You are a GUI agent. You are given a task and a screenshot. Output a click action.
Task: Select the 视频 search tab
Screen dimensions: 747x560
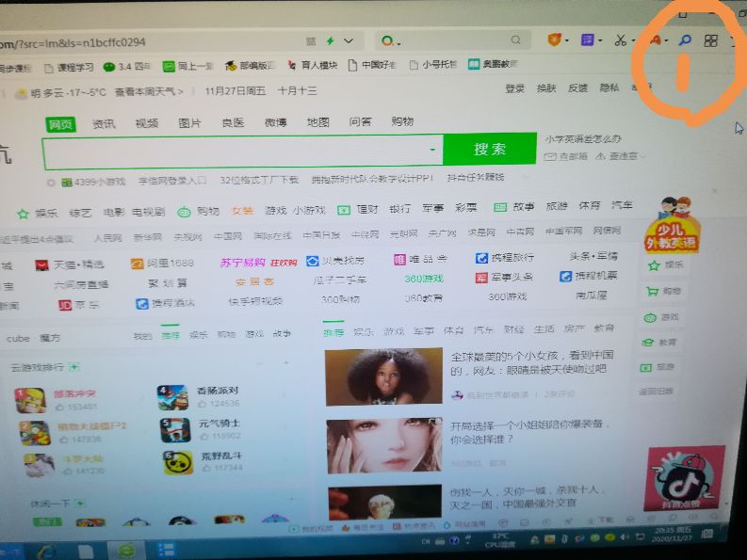click(147, 123)
